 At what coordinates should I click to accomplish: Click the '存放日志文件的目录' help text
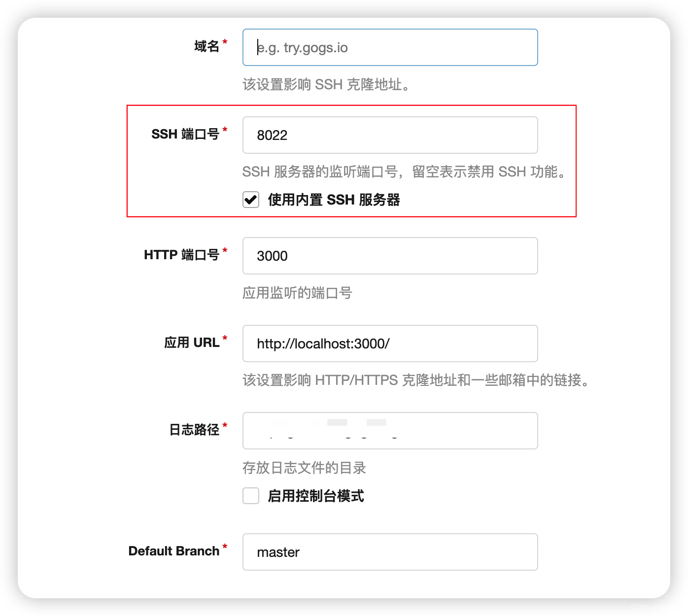coord(304,468)
